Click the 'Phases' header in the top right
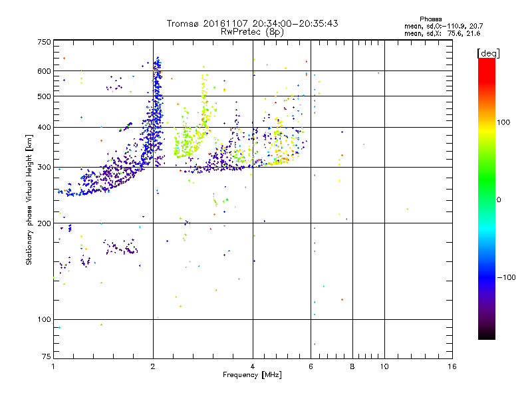Viewport: 532px width, 399px height. pos(430,19)
